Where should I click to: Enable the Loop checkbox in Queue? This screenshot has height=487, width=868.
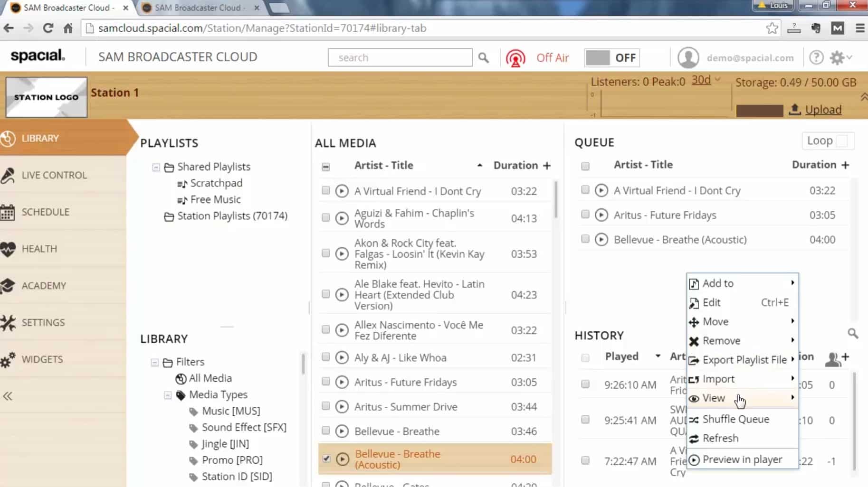click(x=842, y=140)
